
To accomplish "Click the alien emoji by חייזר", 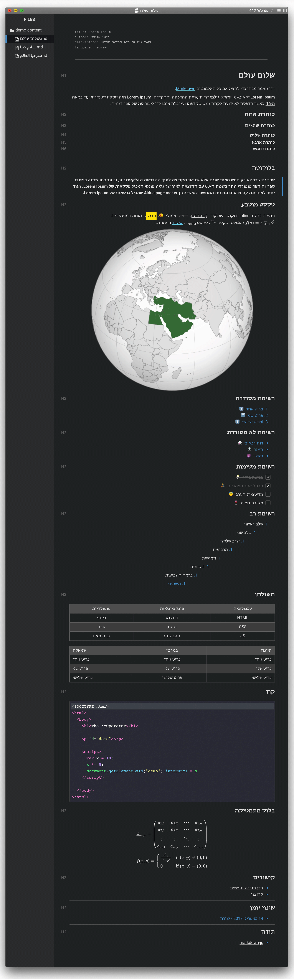I will [249, 449].
